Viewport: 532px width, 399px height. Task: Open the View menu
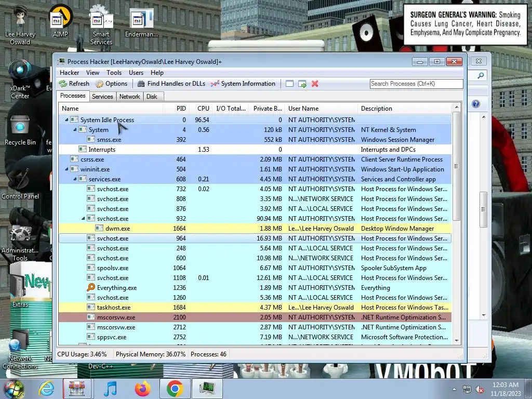point(92,73)
